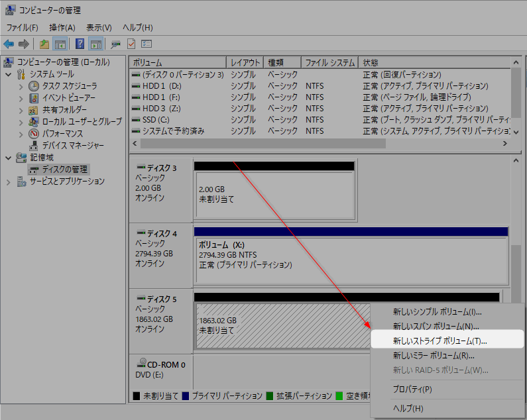Screen dimensions: 527x420
Task: Open the Help (ヘルプ) menu
Action: coord(138,28)
